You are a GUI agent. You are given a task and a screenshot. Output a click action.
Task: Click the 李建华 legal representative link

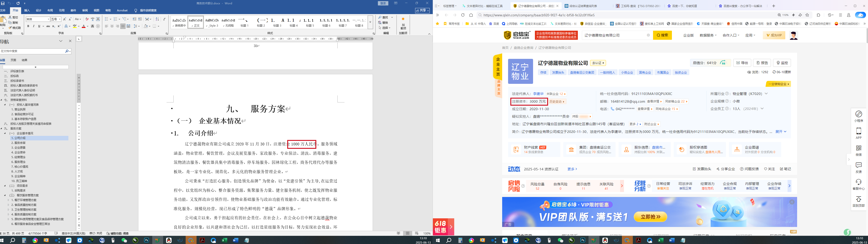tap(538, 94)
